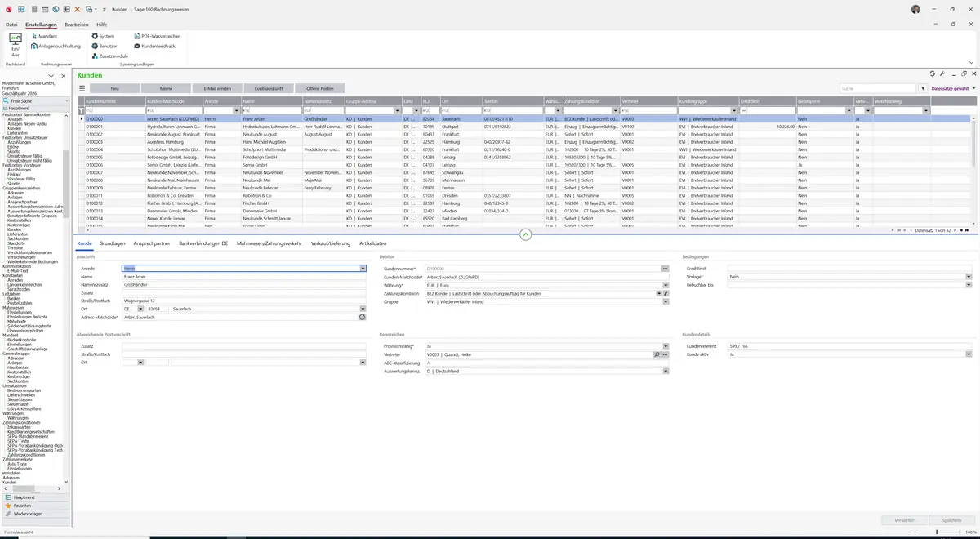Click the ellipsis button next to Kundennummer

point(665,269)
